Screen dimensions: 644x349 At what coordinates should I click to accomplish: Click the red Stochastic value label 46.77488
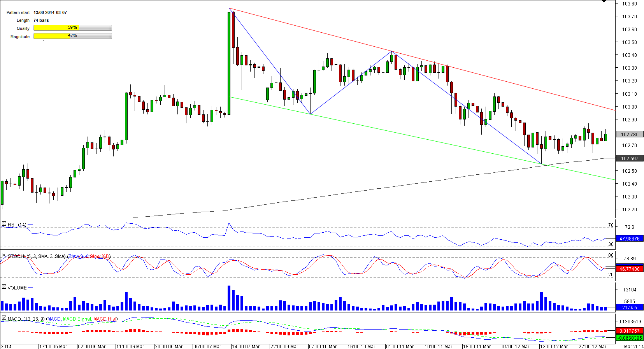click(630, 269)
